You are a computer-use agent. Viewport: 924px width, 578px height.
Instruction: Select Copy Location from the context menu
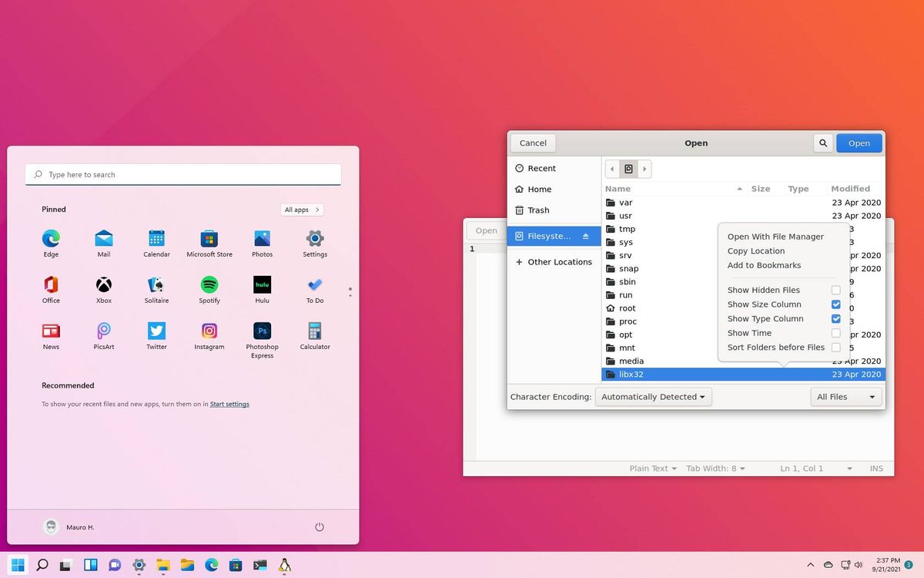click(756, 250)
